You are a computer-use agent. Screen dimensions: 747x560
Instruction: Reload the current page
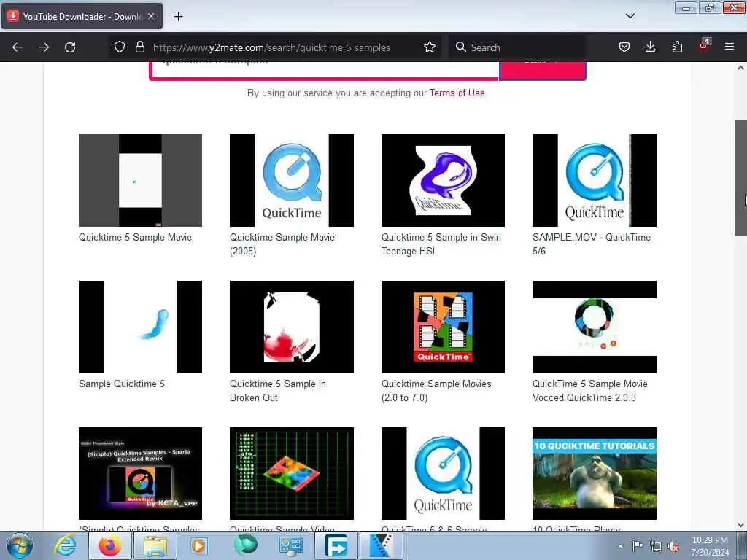click(x=70, y=47)
